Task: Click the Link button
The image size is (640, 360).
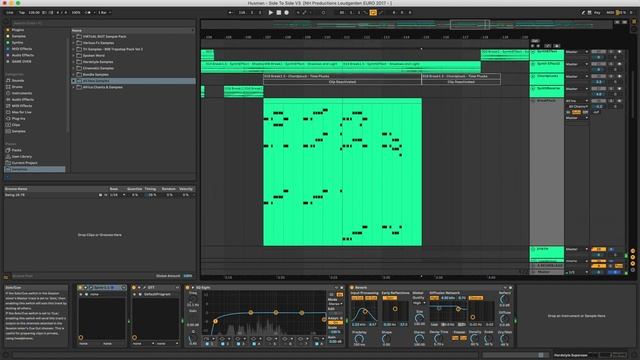Action: coord(9,13)
